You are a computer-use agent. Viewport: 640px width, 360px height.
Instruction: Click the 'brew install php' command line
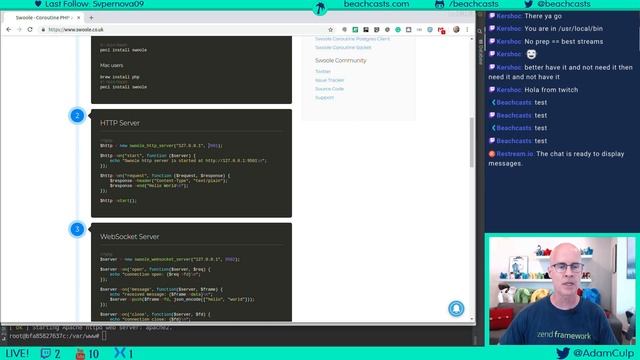pyautogui.click(x=120, y=77)
